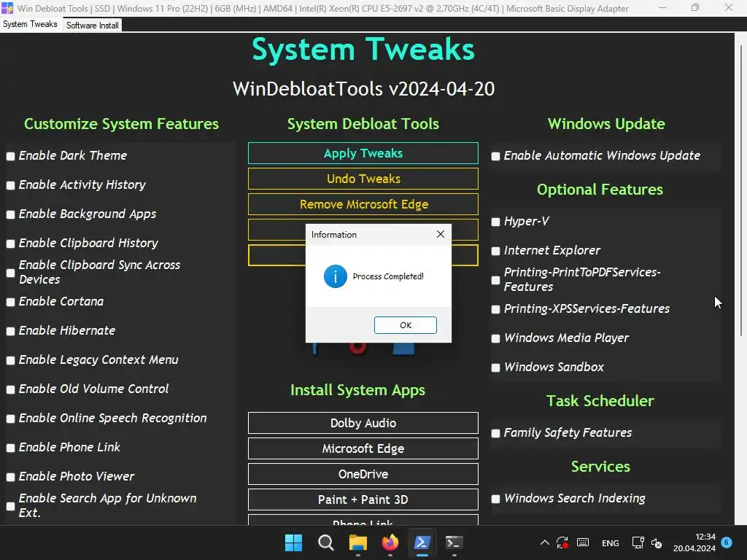Open the ENG language switcher
Image resolution: width=747 pixels, height=560 pixels.
click(611, 542)
